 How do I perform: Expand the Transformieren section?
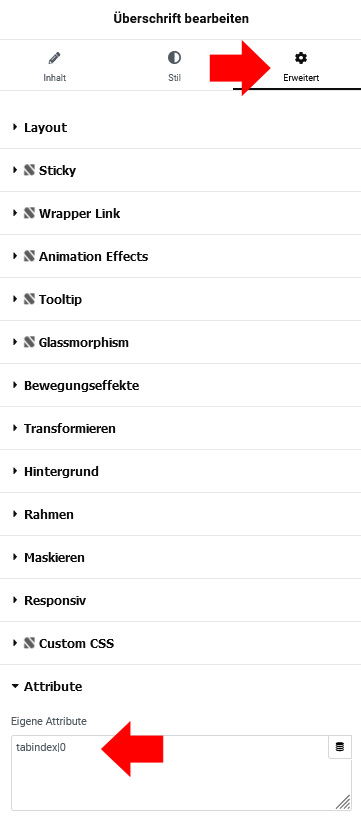point(180,428)
